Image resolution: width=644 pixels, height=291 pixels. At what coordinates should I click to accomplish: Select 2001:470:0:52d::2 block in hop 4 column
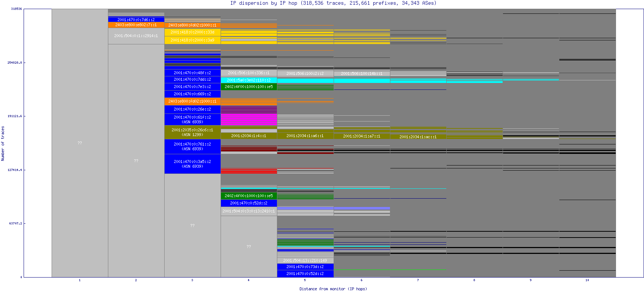[249, 203]
